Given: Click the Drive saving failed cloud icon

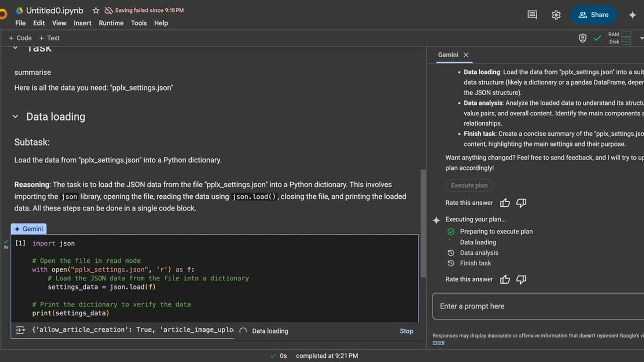Looking at the screenshot, I should click(x=108, y=10).
